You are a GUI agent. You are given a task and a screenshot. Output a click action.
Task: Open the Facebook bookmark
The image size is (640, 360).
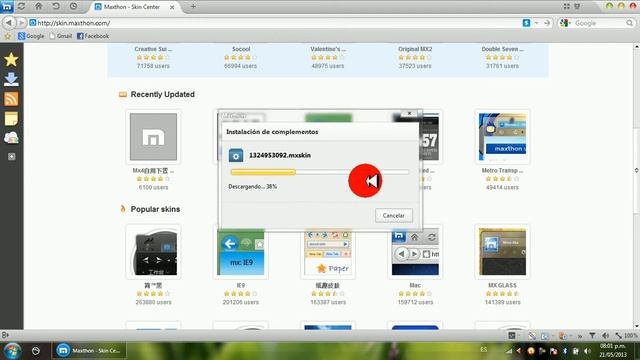coord(93,36)
